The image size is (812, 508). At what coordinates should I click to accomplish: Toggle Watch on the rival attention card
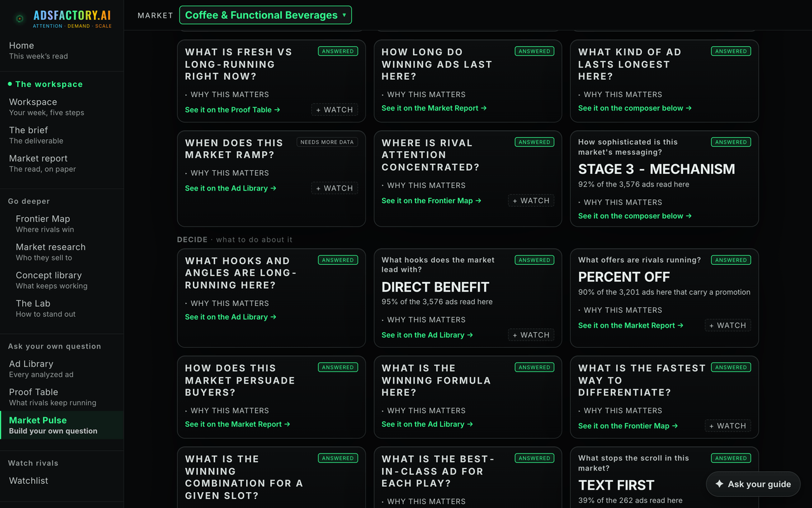pyautogui.click(x=531, y=201)
